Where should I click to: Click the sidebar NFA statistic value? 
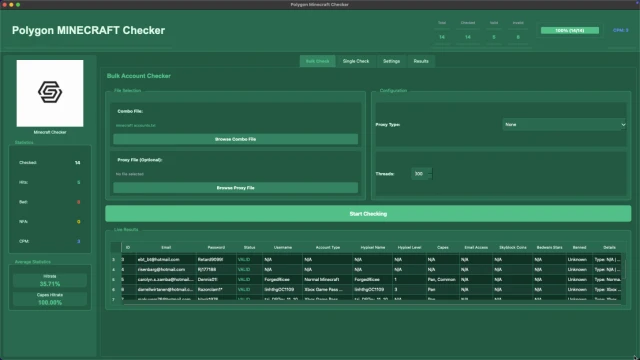point(78,222)
